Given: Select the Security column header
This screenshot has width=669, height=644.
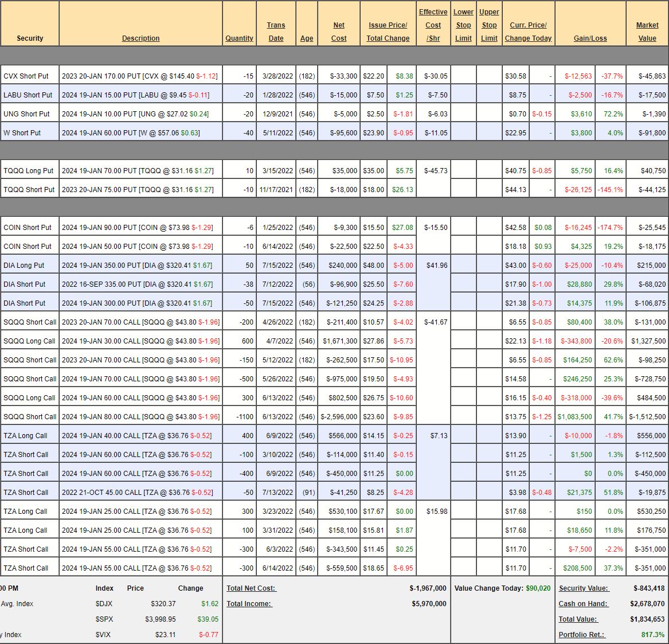Looking at the screenshot, I should 30,38.
